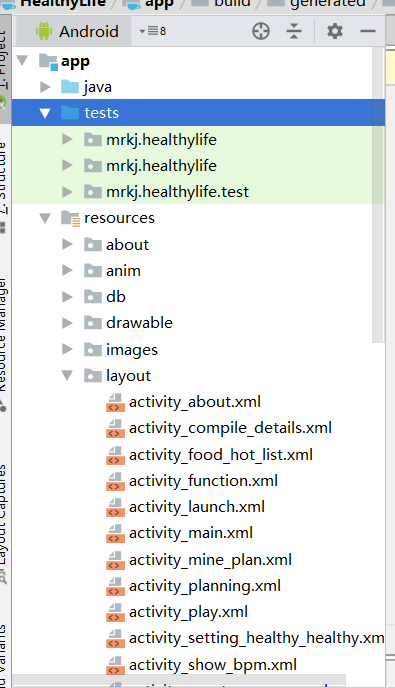Image resolution: width=395 pixels, height=688 pixels.
Task: Click the tests folder icon
Action: coord(70,113)
